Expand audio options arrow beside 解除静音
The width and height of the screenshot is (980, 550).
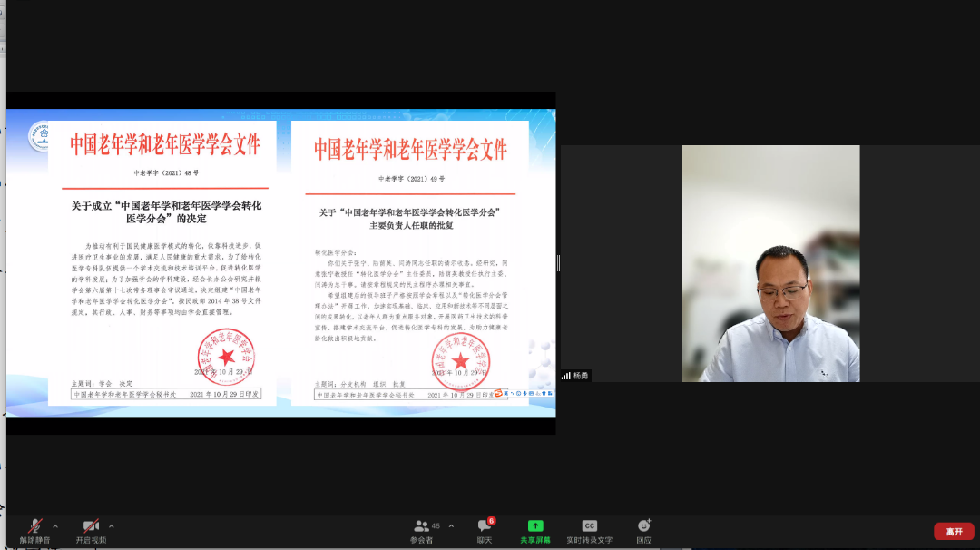point(55,526)
